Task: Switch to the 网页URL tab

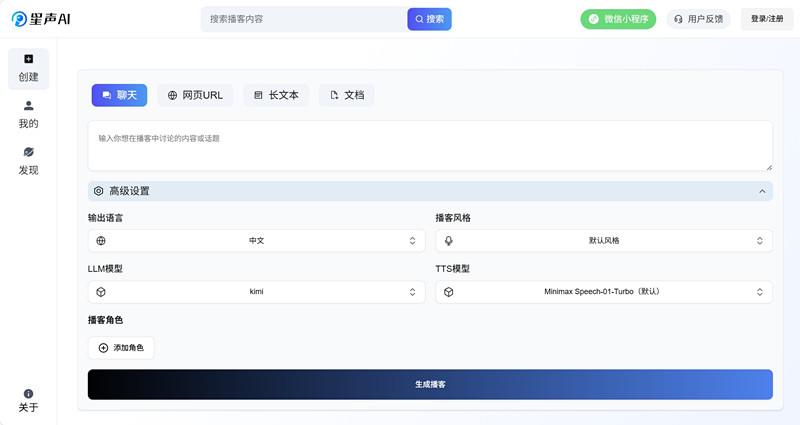Action: (x=195, y=95)
